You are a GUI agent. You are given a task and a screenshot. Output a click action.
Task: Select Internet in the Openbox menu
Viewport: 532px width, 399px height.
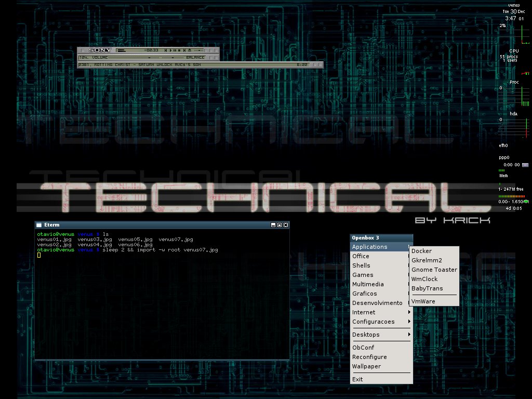pyautogui.click(x=381, y=312)
